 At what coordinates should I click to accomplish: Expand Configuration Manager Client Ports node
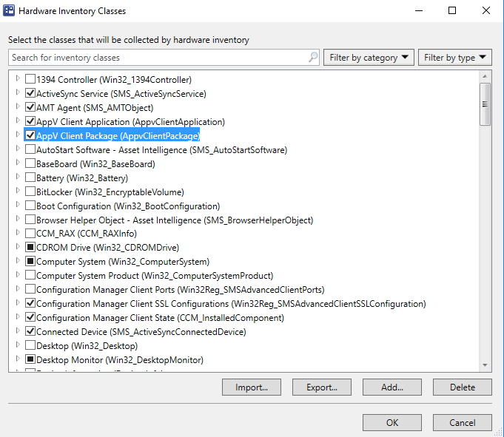(18, 288)
